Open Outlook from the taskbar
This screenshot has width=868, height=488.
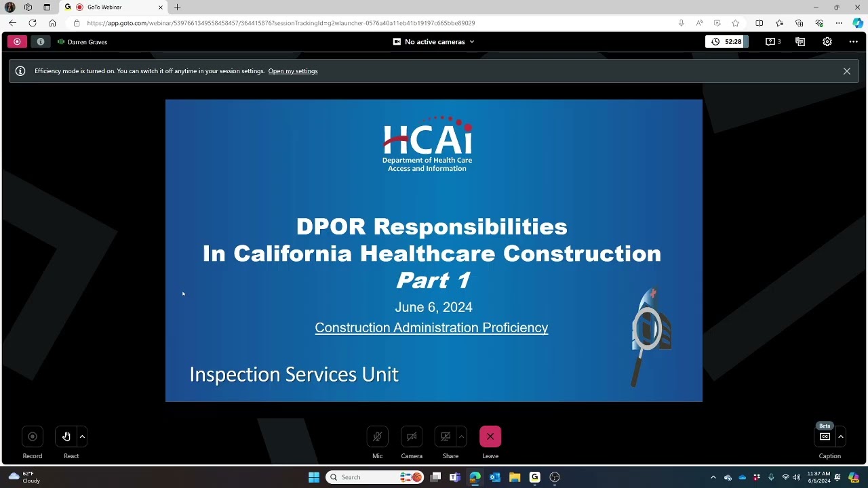[x=495, y=477]
